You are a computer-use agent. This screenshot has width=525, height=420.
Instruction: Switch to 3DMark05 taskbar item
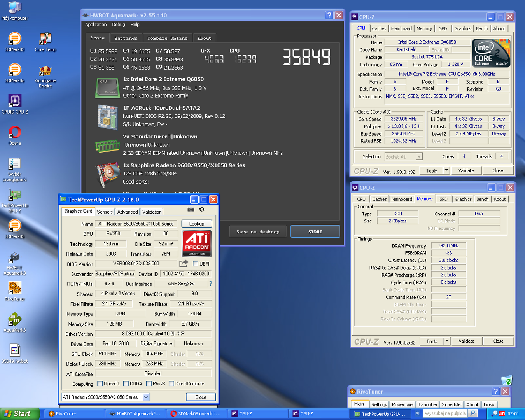196,414
